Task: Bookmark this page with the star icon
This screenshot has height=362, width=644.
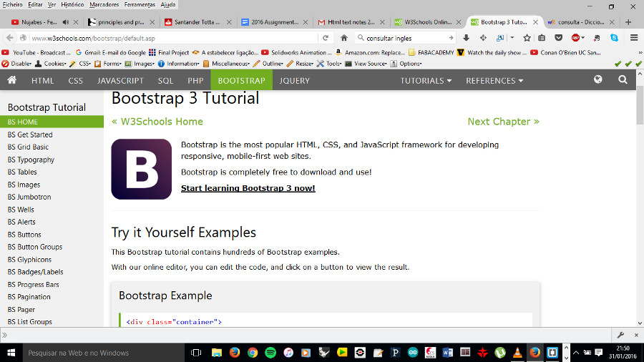Action: (527, 38)
